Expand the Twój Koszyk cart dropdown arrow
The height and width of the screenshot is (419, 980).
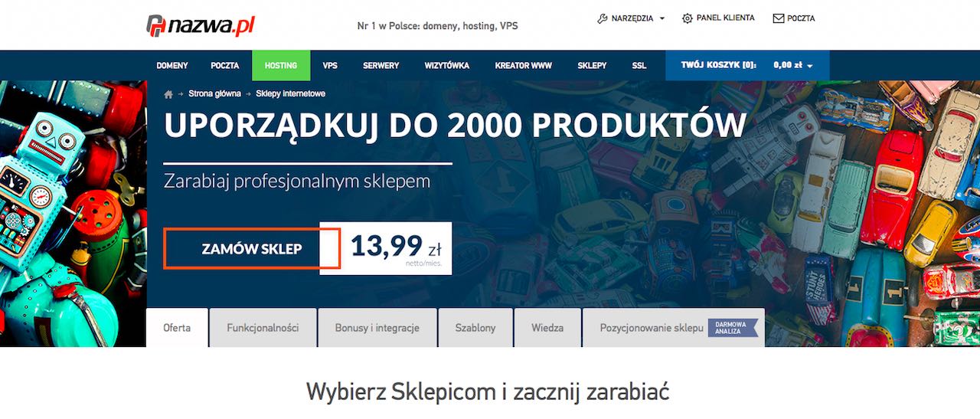810,66
